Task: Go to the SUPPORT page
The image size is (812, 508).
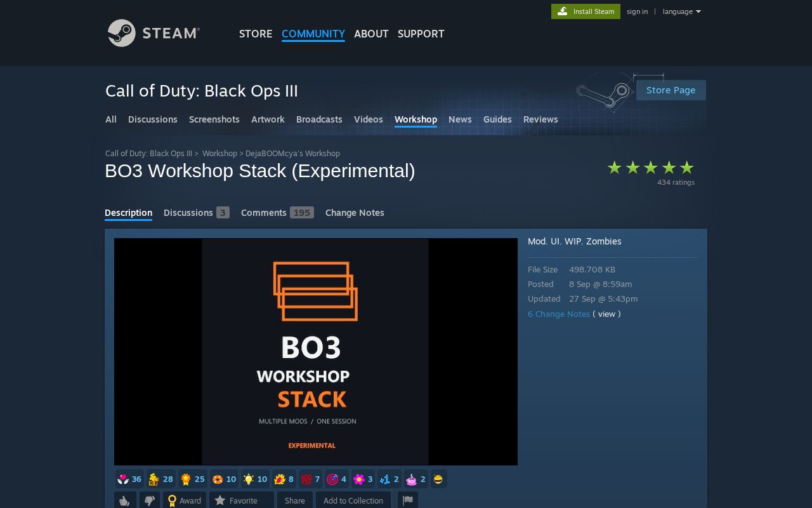Action: 421,34
